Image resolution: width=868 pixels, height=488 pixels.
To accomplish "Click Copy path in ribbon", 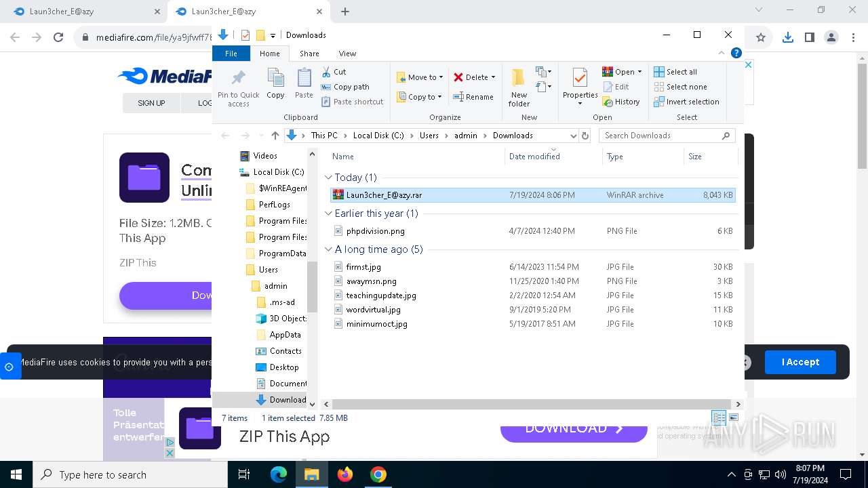I will point(345,87).
